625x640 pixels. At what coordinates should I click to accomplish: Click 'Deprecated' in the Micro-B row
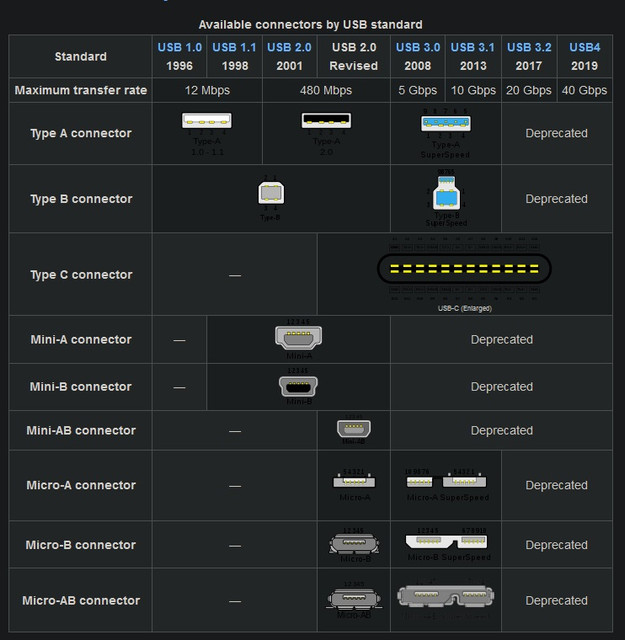click(556, 545)
